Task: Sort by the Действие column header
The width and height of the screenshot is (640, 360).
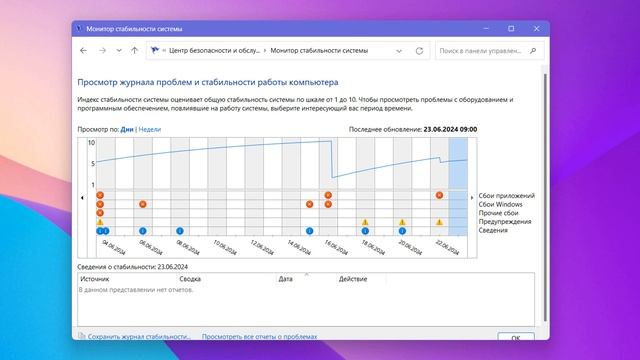Action: tap(361, 279)
